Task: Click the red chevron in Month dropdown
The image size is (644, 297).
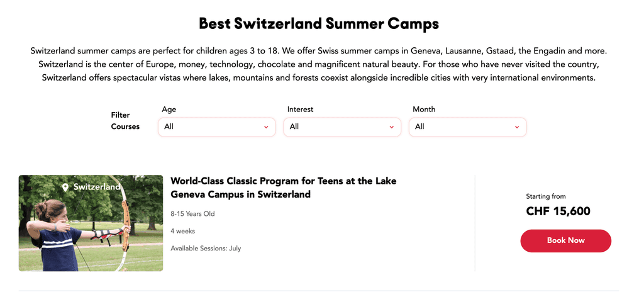Action: [x=517, y=127]
